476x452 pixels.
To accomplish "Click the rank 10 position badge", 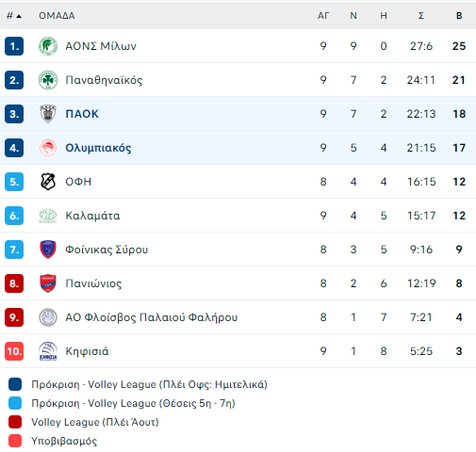I will click(x=14, y=351).
